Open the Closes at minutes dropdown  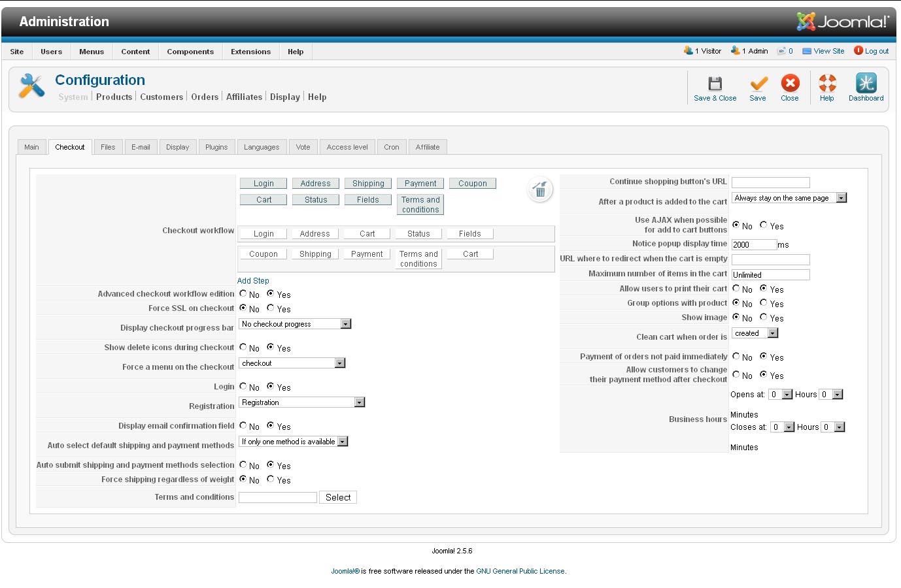(834, 427)
